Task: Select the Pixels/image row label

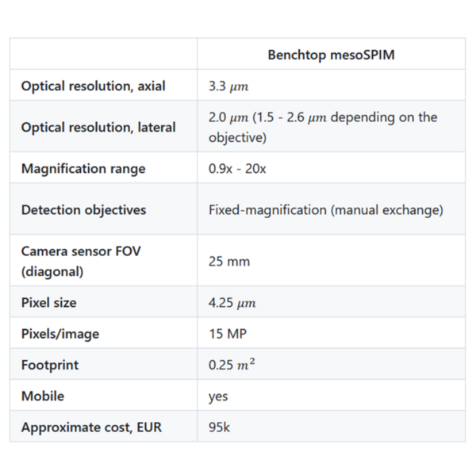Action: coord(60,334)
